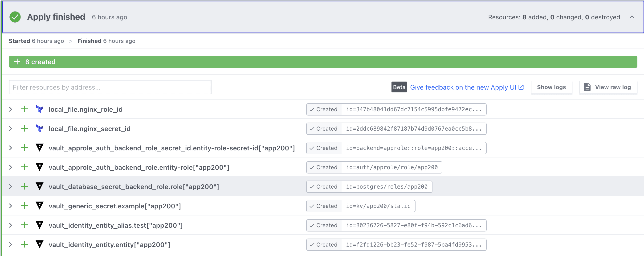Screen dimensions: 644x256
Task: Click green plus icon for vault_approle_auth_backend_role.entity-role
Action: (24, 167)
